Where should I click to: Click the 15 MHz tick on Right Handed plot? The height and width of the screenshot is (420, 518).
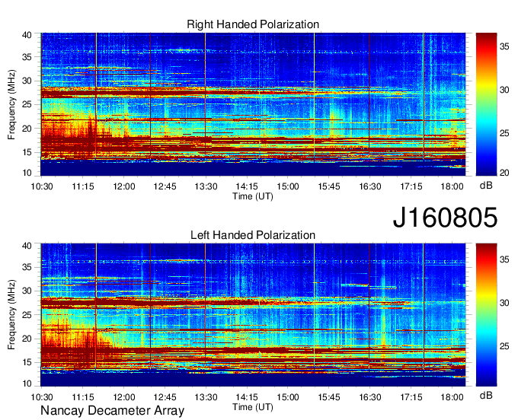pos(27,152)
